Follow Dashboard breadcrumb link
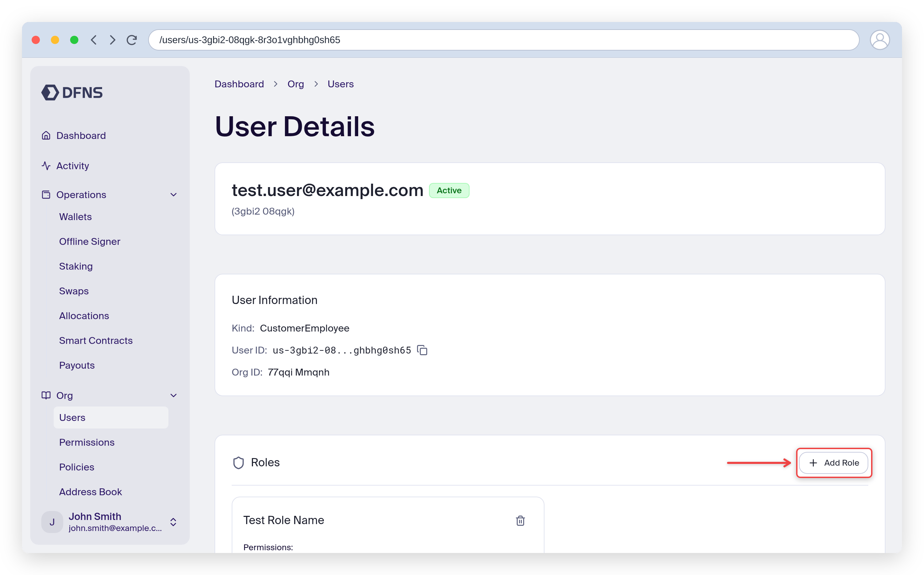 [x=239, y=84]
